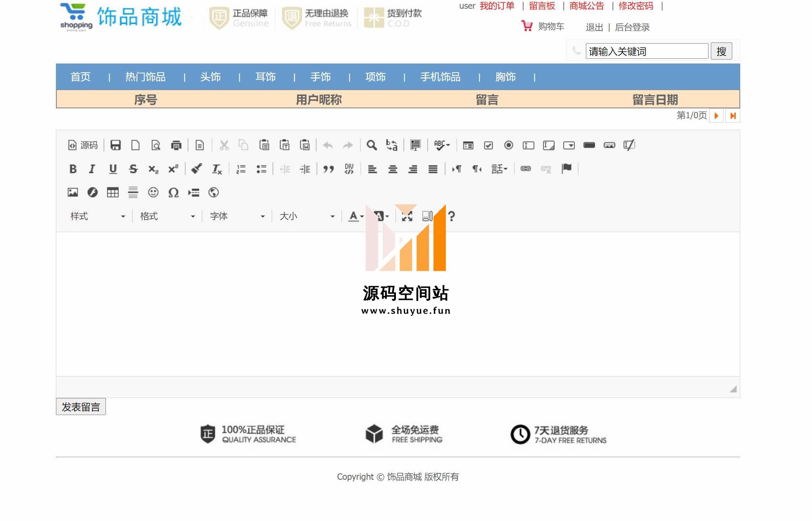Click the Increase Indent icon
This screenshot has height=521, width=812.
[x=305, y=169]
